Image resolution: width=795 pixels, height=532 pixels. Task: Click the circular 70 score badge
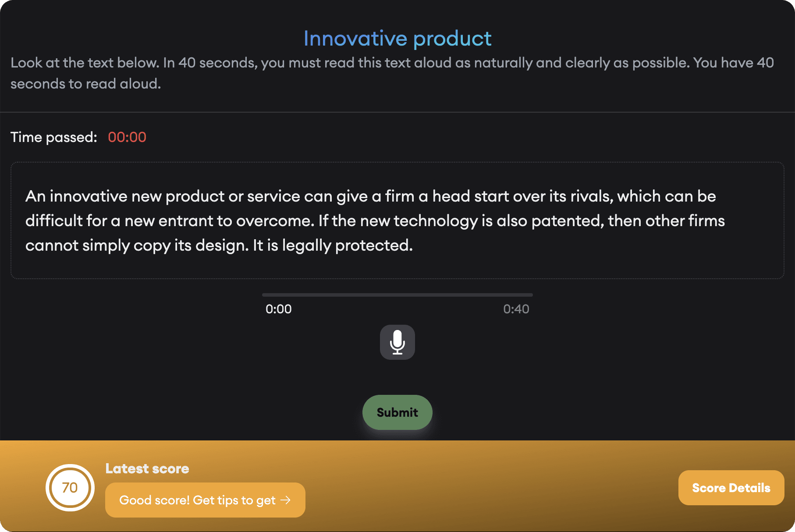(x=70, y=488)
